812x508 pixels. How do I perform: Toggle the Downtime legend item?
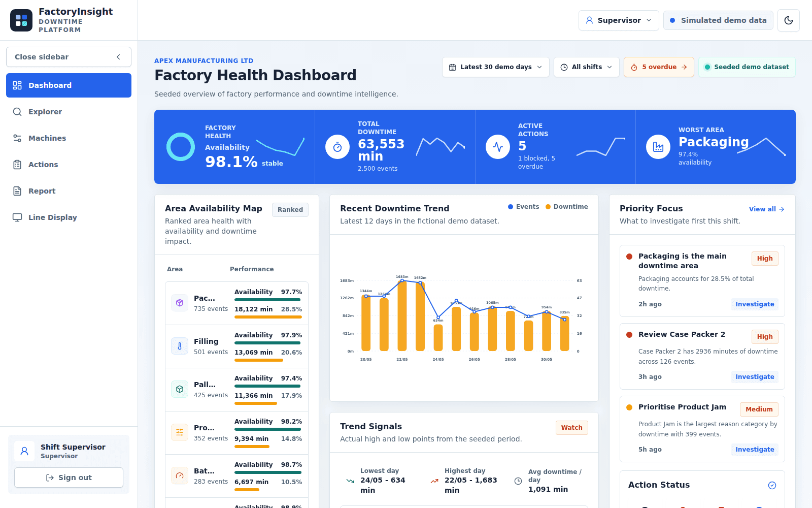pyautogui.click(x=566, y=207)
